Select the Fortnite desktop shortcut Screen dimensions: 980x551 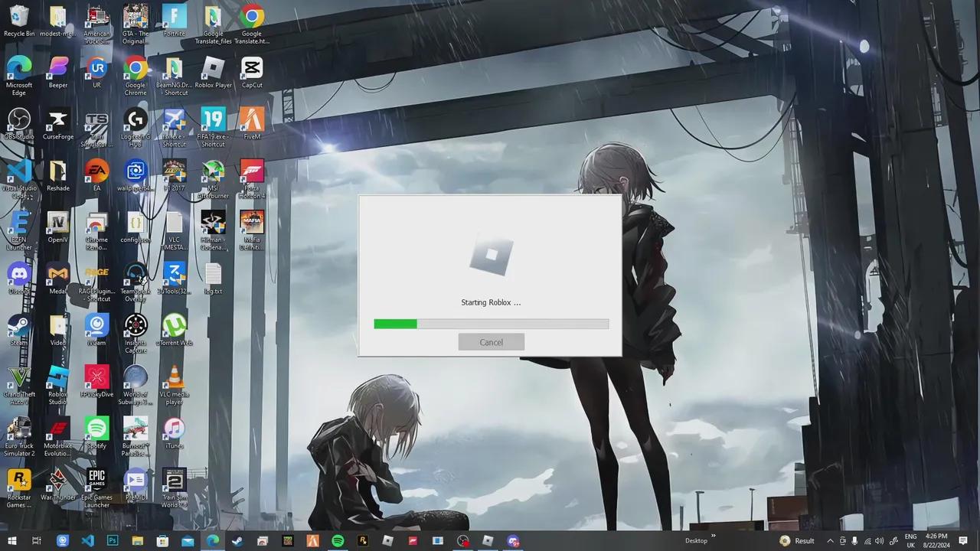coord(174,21)
